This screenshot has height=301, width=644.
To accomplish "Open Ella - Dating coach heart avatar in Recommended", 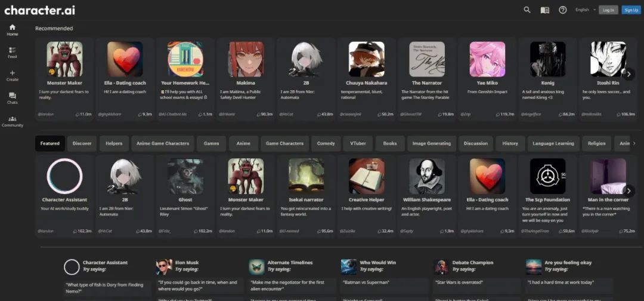I will [x=125, y=59].
